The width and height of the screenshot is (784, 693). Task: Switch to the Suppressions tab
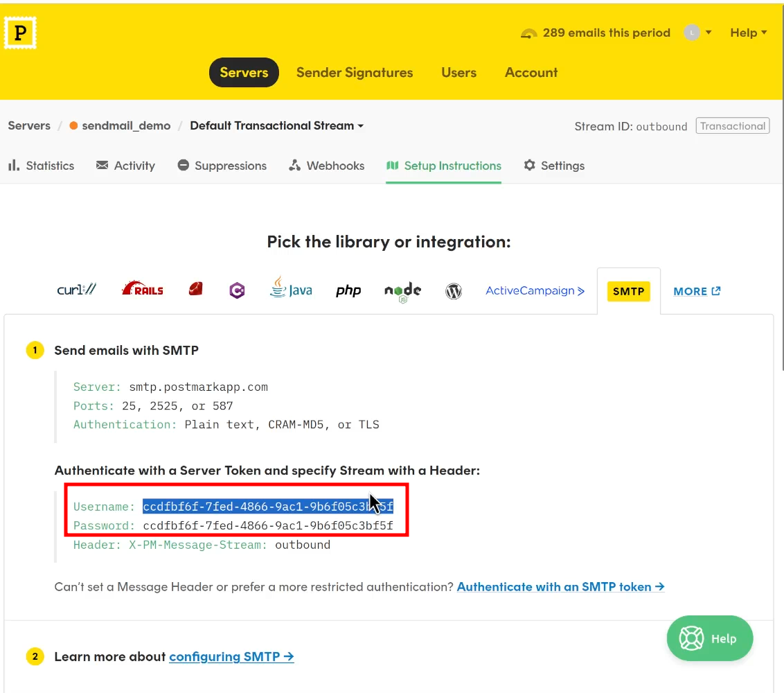point(222,166)
